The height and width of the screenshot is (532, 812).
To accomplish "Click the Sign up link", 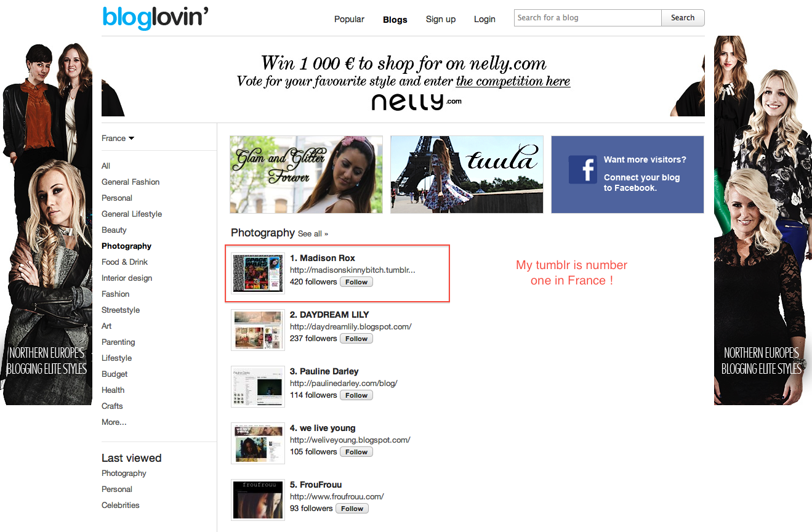I will click(x=440, y=19).
